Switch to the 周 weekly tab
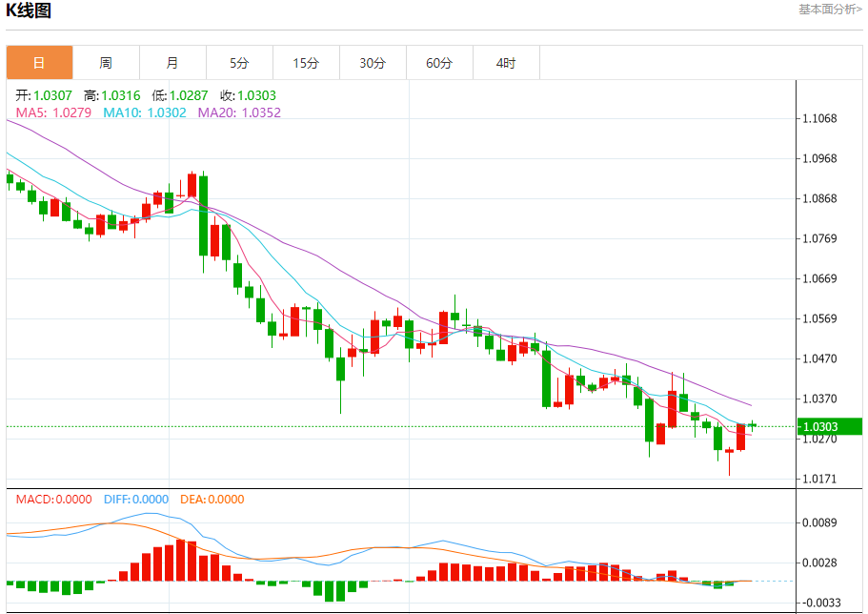Image resolution: width=868 pixels, height=614 pixels. [x=106, y=63]
